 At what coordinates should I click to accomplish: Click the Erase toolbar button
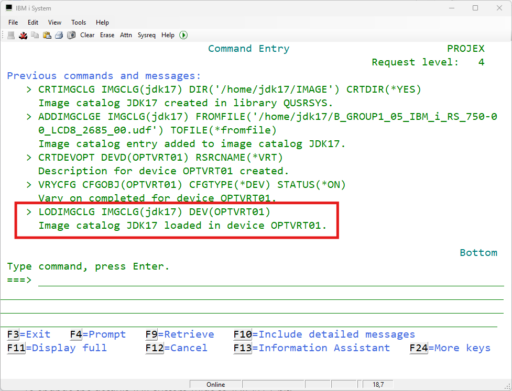click(107, 35)
